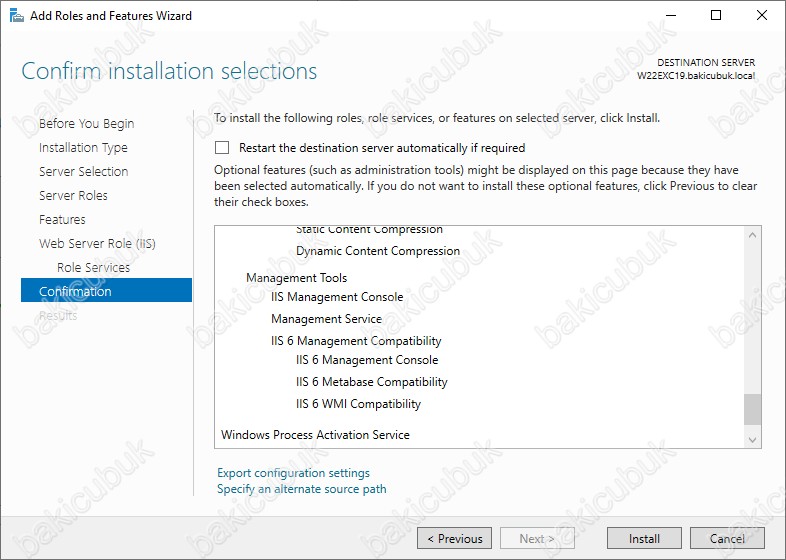Image resolution: width=786 pixels, height=560 pixels.
Task: Click the Previous button
Action: point(454,538)
